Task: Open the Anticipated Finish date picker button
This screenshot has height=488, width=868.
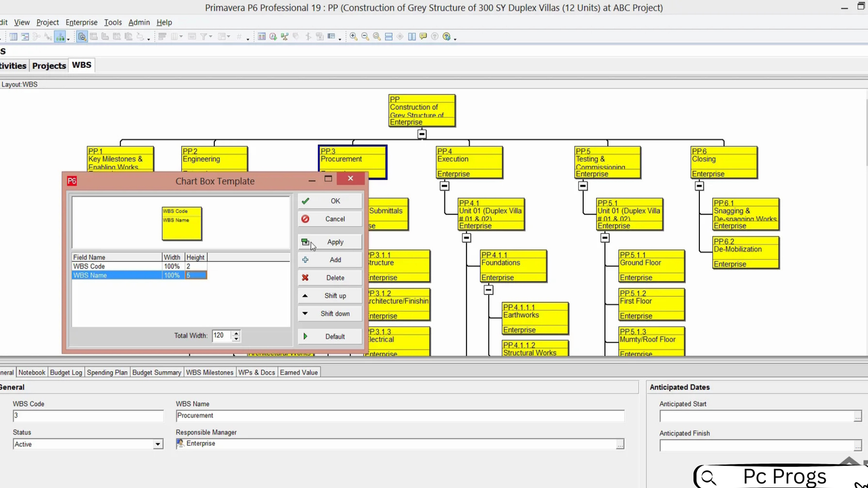Action: tap(858, 446)
